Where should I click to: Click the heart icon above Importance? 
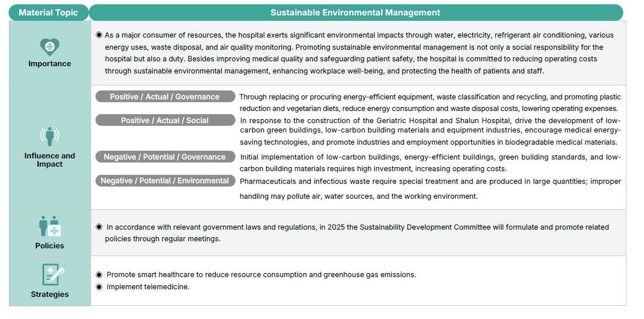[x=50, y=47]
